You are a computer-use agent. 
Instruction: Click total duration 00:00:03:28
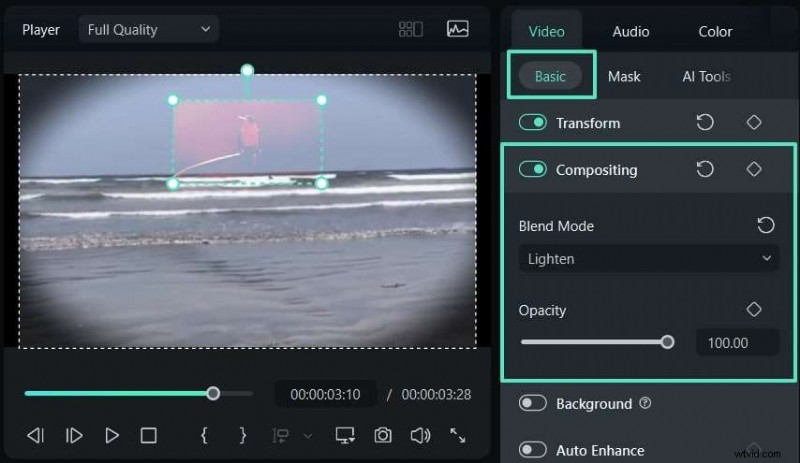(x=436, y=395)
